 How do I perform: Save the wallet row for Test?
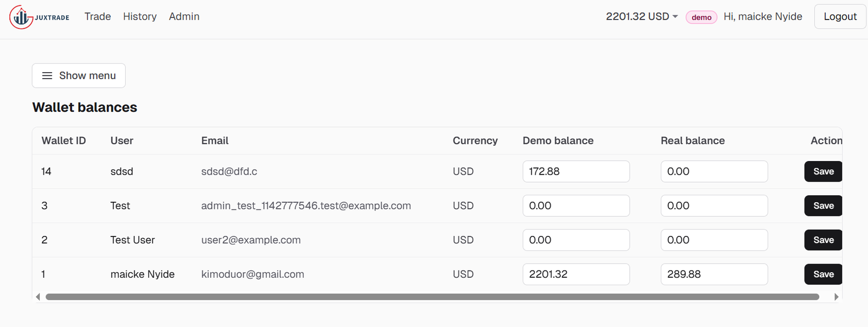click(x=823, y=206)
